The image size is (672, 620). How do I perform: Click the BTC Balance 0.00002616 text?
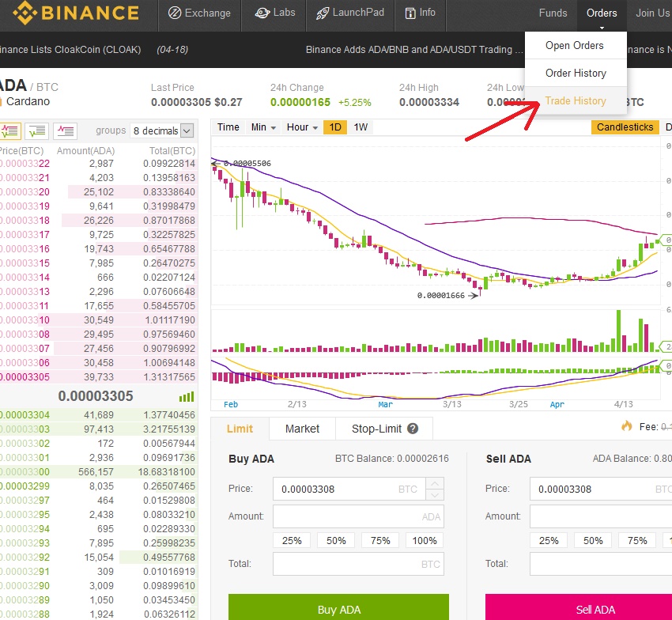[x=391, y=459]
